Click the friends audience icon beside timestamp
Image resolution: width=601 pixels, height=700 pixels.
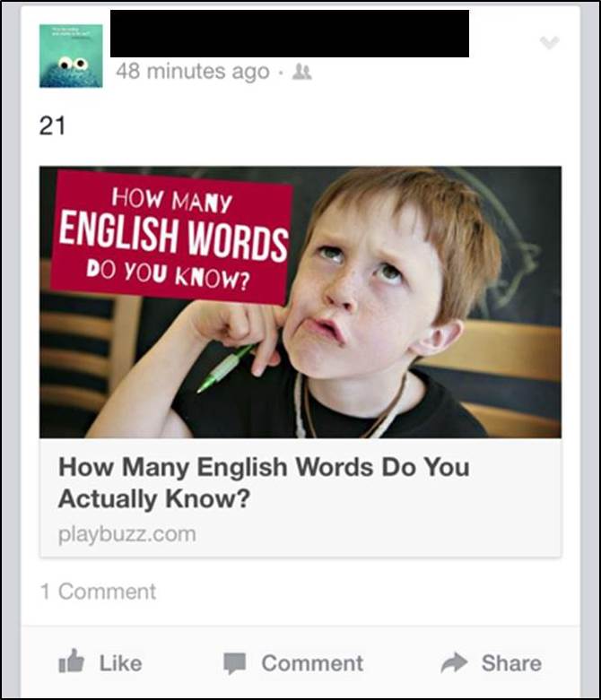point(302,72)
